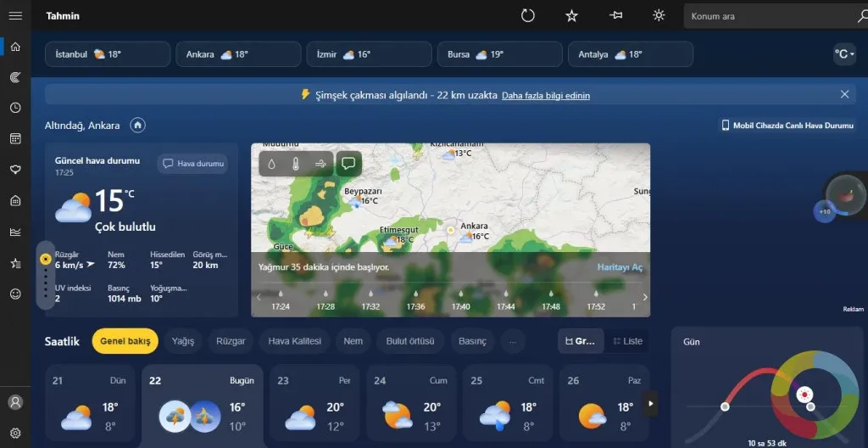Switch to graph view toggle

coord(581,341)
